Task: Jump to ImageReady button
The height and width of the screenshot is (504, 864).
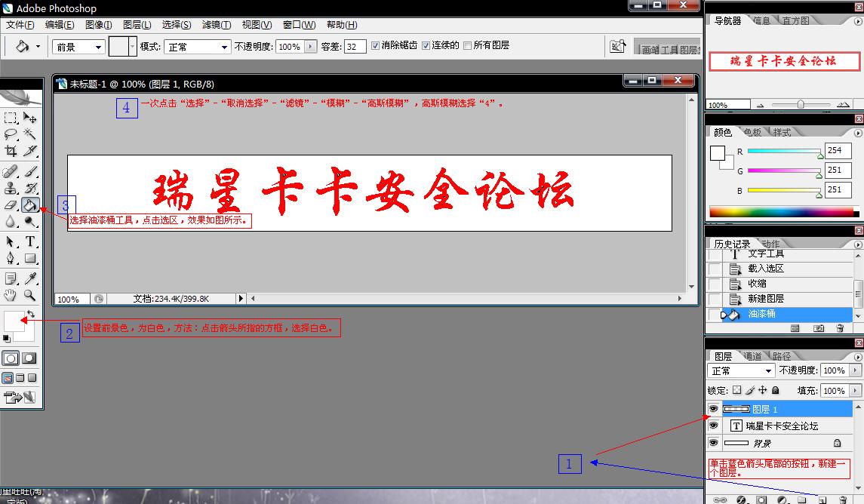Action: coord(20,397)
